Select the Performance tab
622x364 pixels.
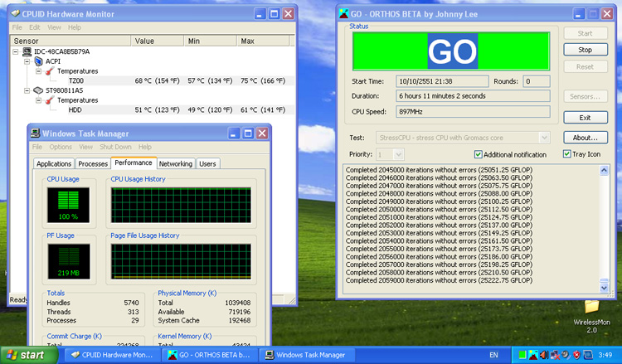point(134,163)
